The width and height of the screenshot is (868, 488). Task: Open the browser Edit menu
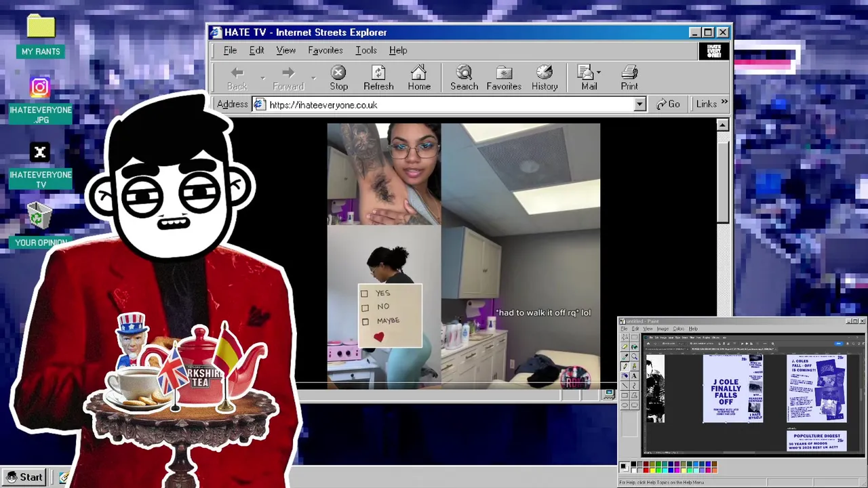click(x=256, y=50)
